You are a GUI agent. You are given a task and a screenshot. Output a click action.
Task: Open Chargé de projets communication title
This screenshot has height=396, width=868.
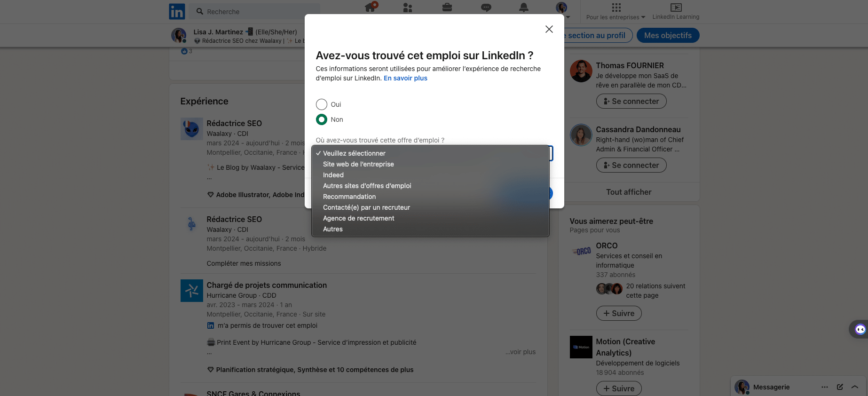coord(267,285)
